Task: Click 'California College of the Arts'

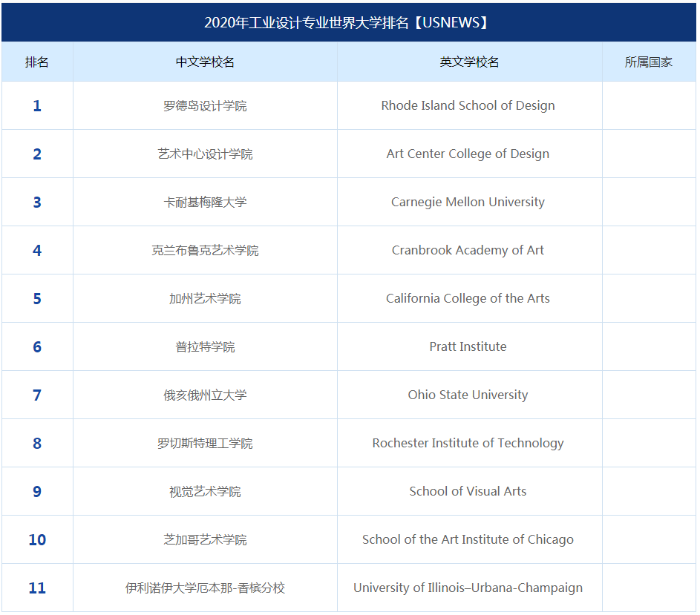Action: [x=468, y=298]
